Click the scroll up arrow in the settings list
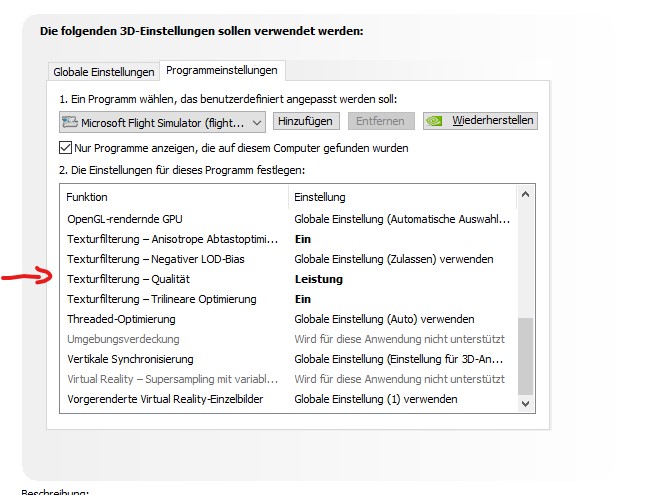 tap(525, 194)
